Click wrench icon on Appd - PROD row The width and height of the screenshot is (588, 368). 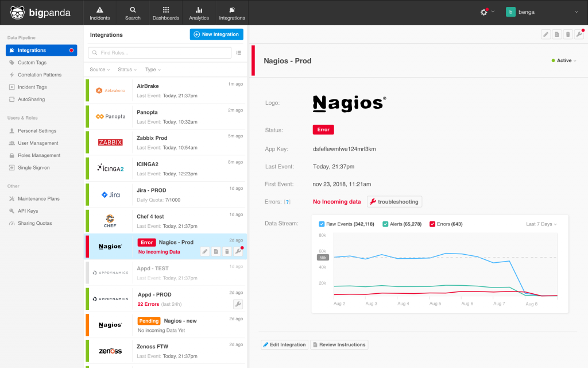coord(238,304)
